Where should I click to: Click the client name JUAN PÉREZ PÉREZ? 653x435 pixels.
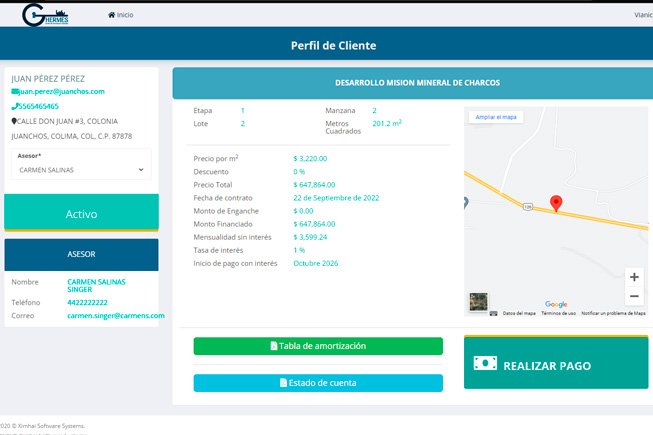click(x=48, y=79)
